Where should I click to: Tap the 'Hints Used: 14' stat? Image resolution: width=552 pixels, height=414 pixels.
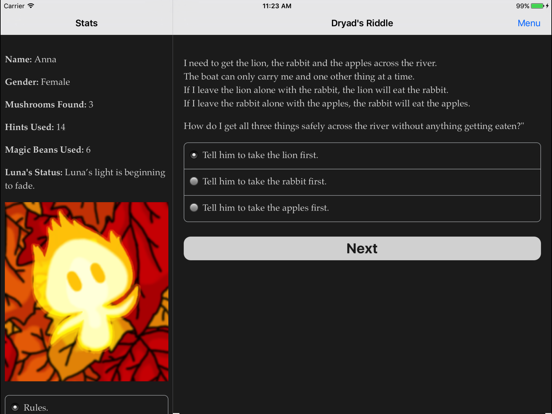[35, 127]
